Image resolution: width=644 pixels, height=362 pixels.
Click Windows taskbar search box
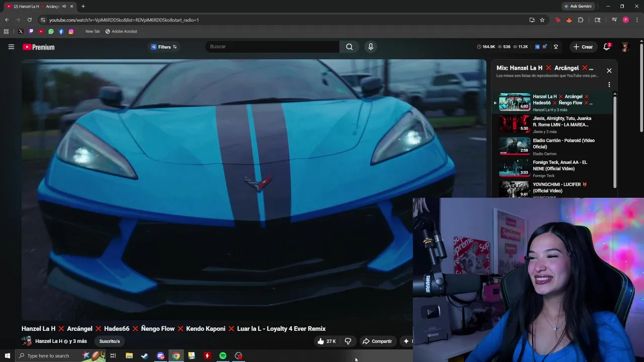pyautogui.click(x=59, y=356)
